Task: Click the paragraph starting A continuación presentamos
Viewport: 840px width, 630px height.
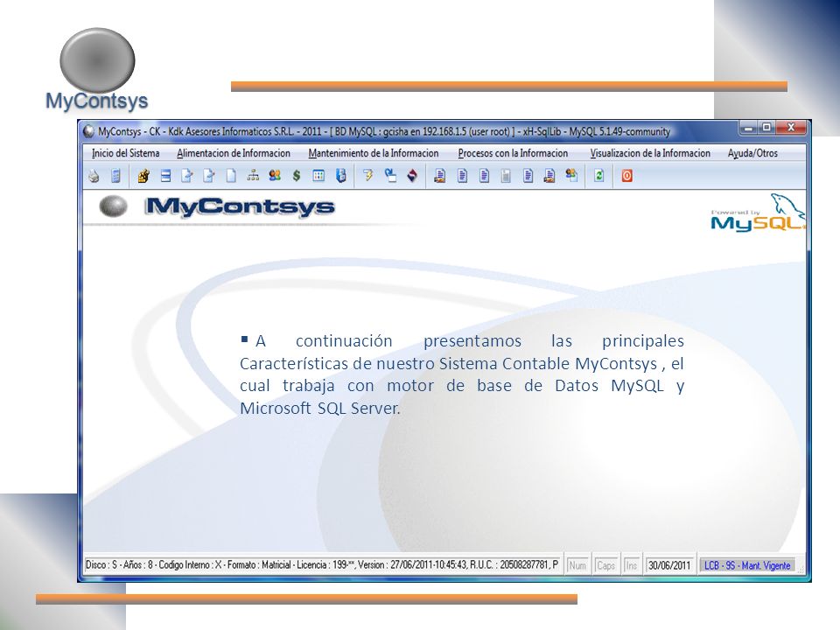Action: click(x=462, y=374)
